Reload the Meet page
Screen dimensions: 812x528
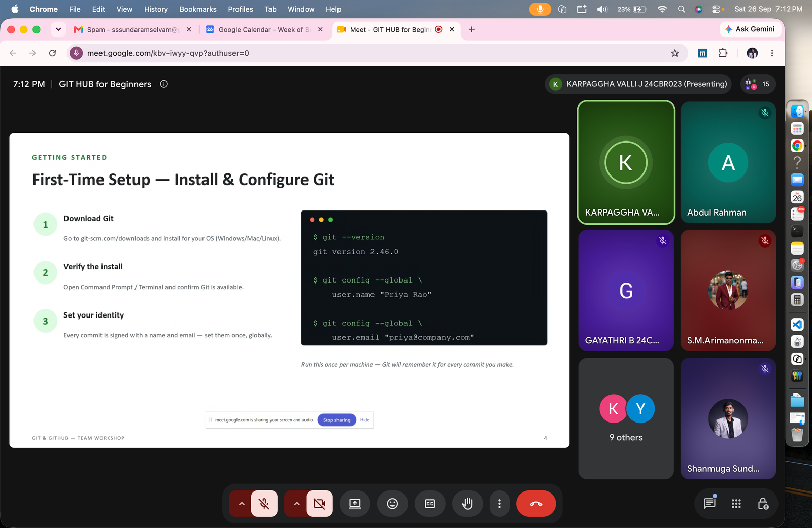click(52, 53)
